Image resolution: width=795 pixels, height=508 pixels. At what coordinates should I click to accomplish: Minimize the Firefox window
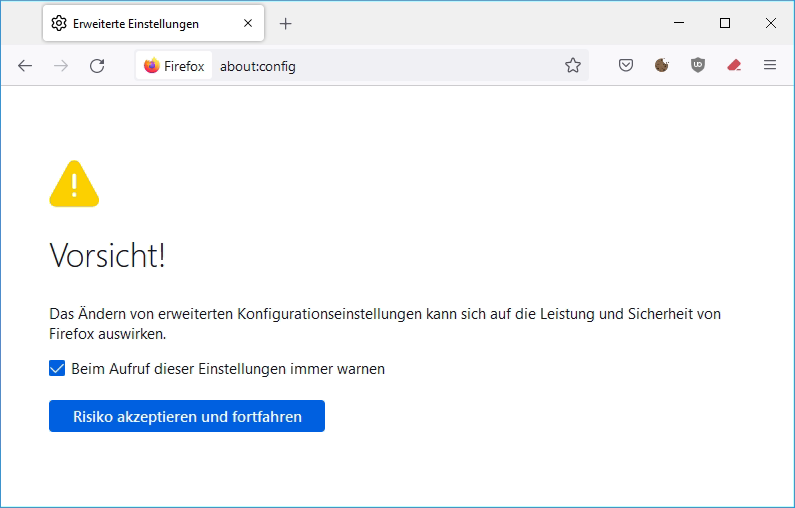pos(679,23)
